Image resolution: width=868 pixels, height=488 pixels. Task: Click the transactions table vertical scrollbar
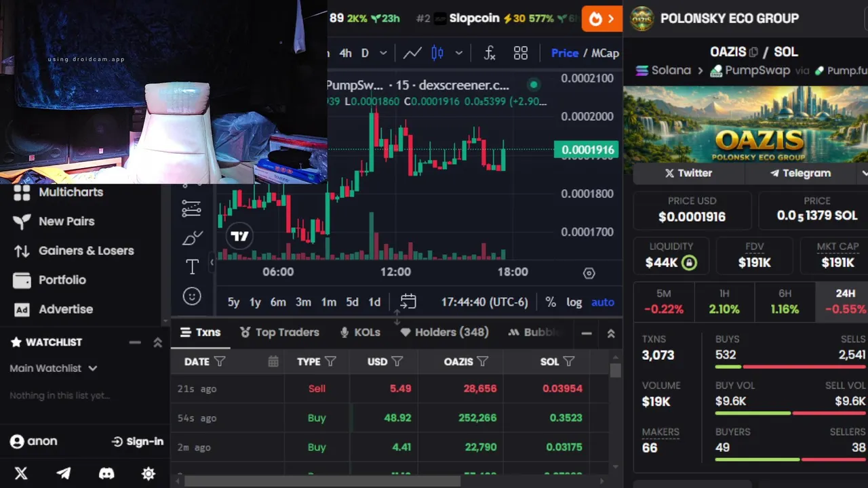point(615,370)
